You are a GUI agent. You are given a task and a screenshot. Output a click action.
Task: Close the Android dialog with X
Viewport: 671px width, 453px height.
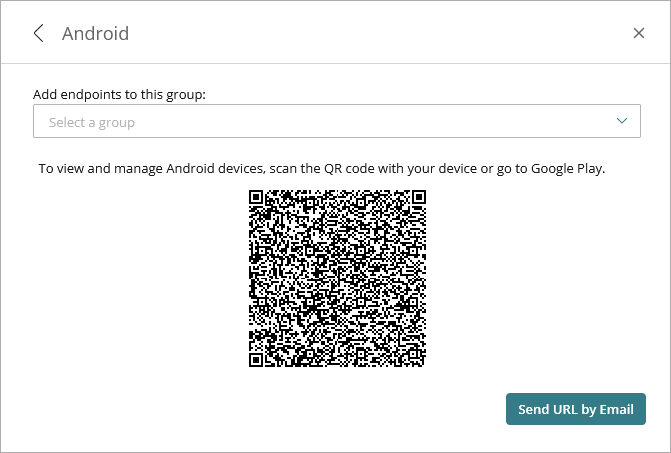point(638,33)
